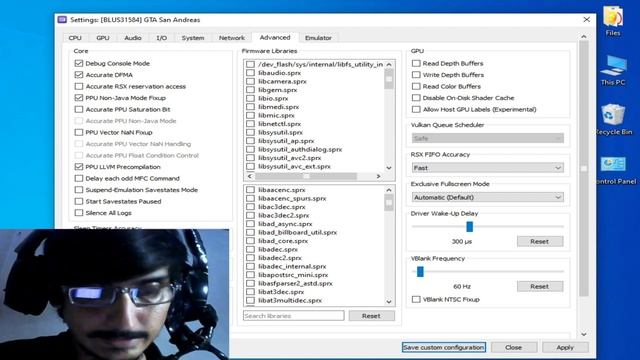
Task: Check libaudio.sprx in firmware list
Action: pos(251,73)
